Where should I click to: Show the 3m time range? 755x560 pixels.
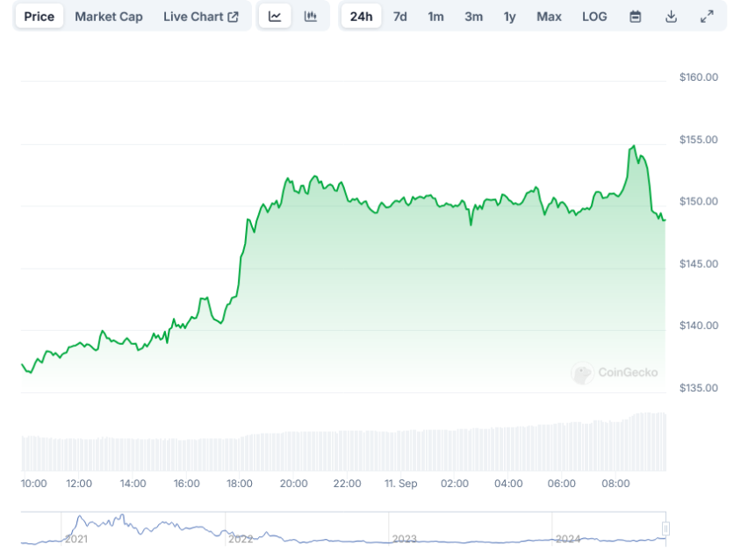point(473,17)
